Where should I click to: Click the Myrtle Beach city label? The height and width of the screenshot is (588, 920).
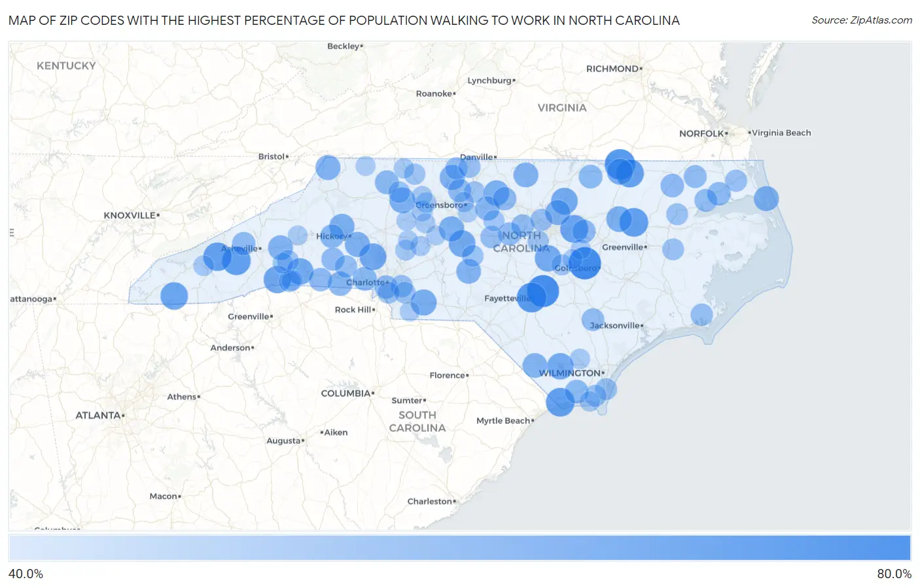click(504, 421)
